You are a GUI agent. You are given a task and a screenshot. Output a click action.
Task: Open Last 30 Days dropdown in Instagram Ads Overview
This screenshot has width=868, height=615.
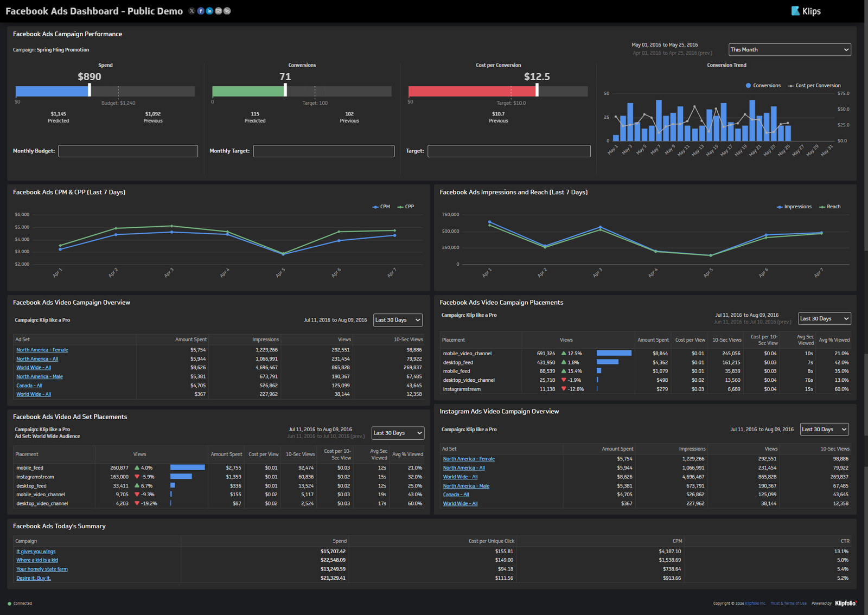click(825, 429)
